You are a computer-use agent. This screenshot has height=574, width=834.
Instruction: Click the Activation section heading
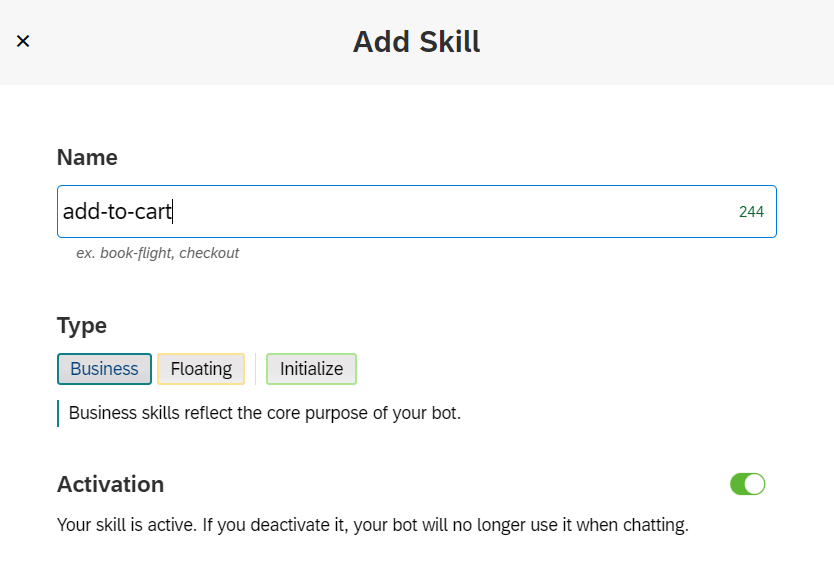click(x=110, y=484)
